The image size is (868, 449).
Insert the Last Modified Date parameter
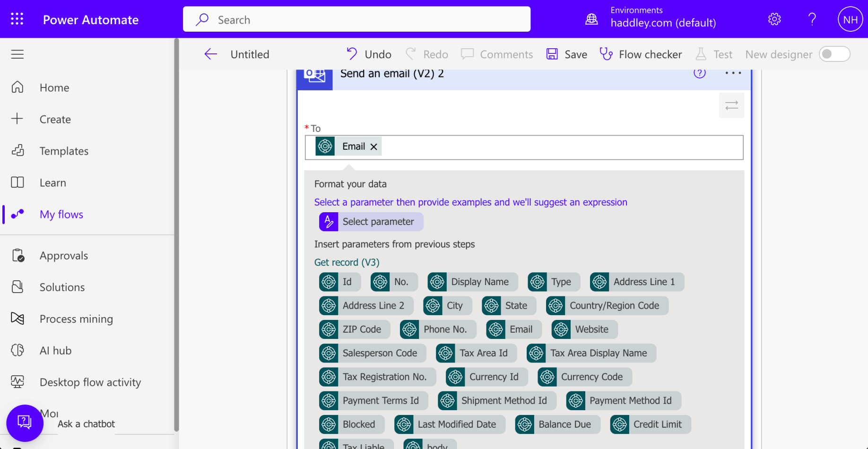450,424
